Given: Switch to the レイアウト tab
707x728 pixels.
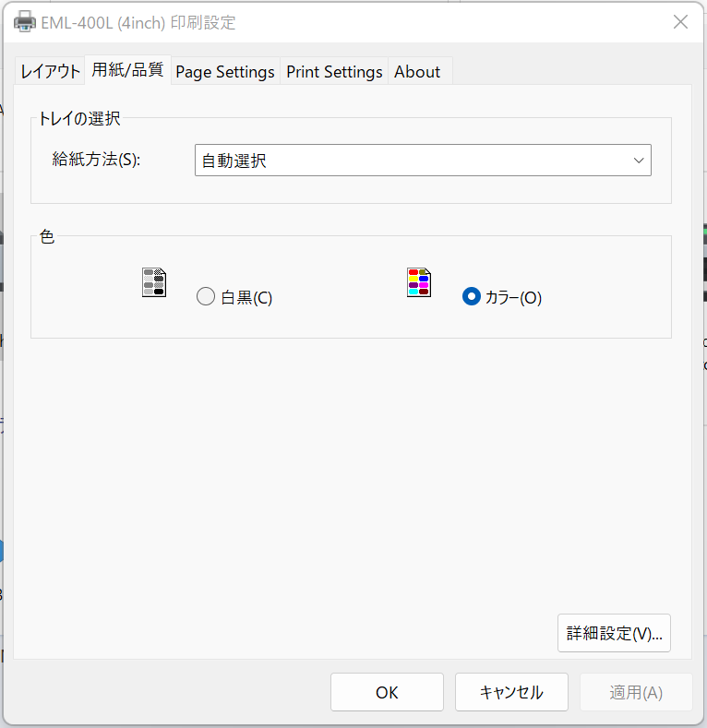Looking at the screenshot, I should (50, 71).
